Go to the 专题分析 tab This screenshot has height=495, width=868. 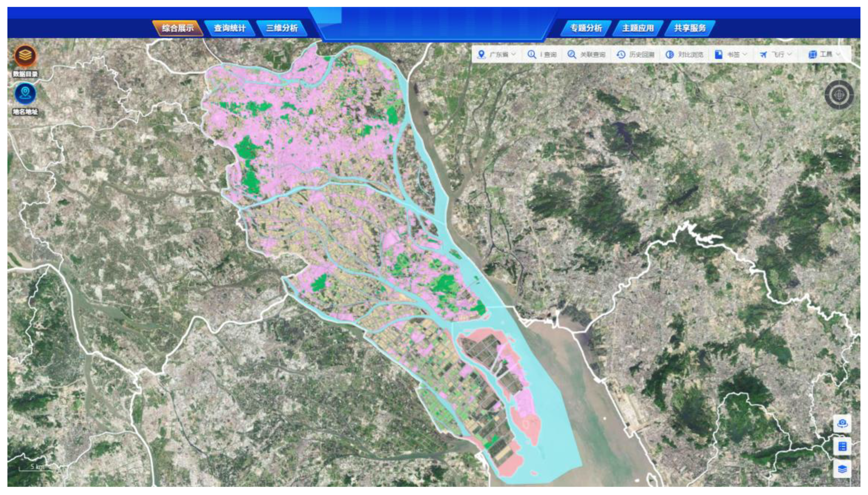[x=586, y=28]
